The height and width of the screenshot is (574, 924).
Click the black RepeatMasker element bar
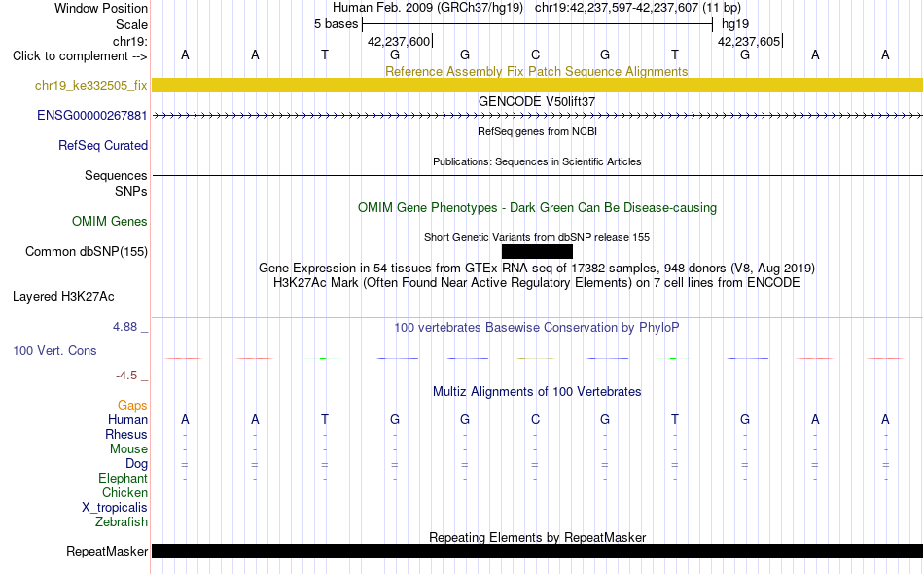point(537,551)
